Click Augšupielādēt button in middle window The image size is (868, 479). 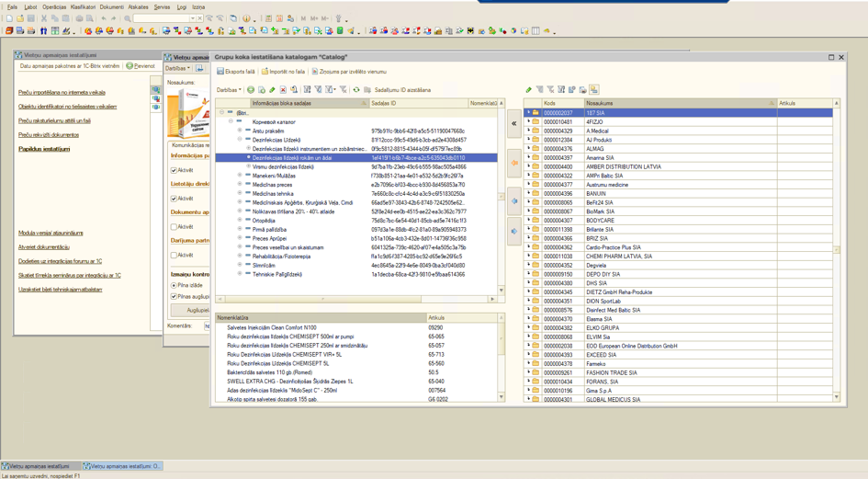[190, 310]
